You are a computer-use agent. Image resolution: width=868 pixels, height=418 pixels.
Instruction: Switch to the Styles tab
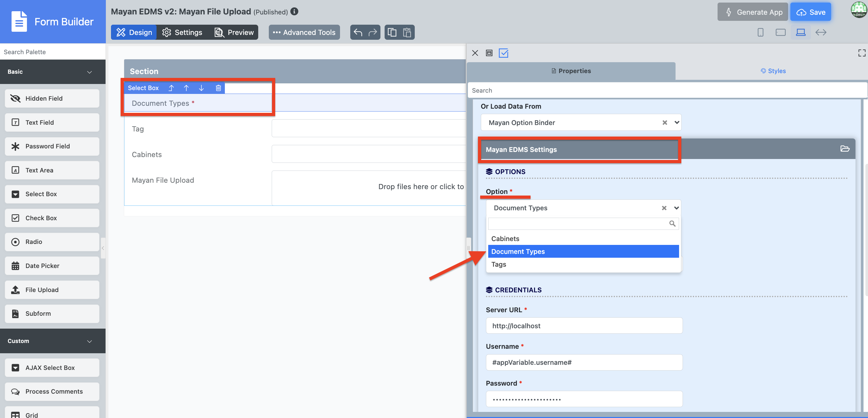click(773, 71)
